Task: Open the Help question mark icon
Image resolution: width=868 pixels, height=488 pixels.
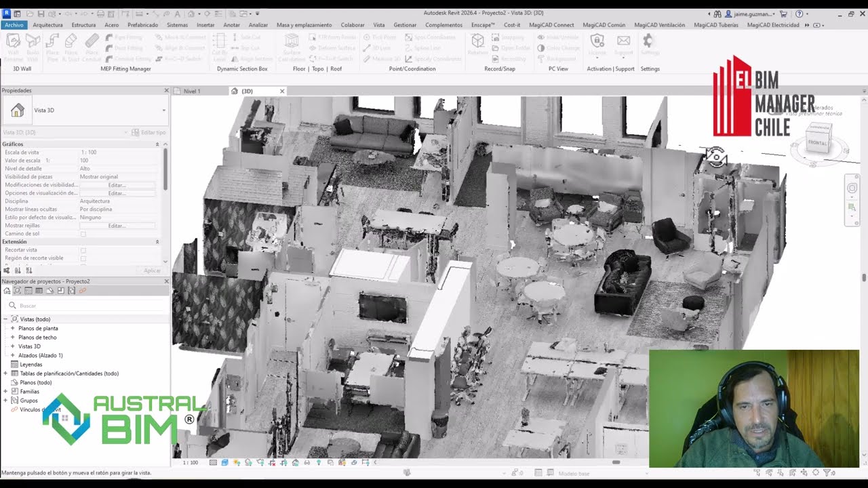Action: [799, 14]
